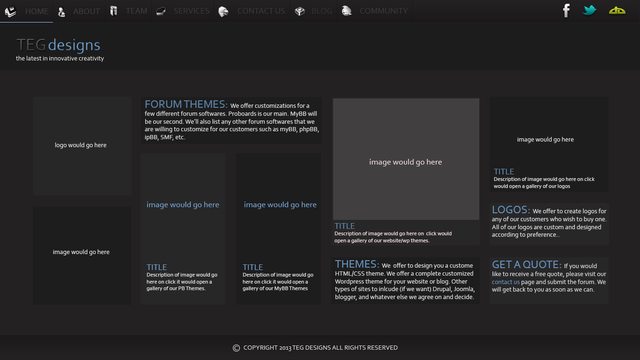This screenshot has width=640, height=360.
Task: Click the LOGOS heading
Action: (511, 210)
